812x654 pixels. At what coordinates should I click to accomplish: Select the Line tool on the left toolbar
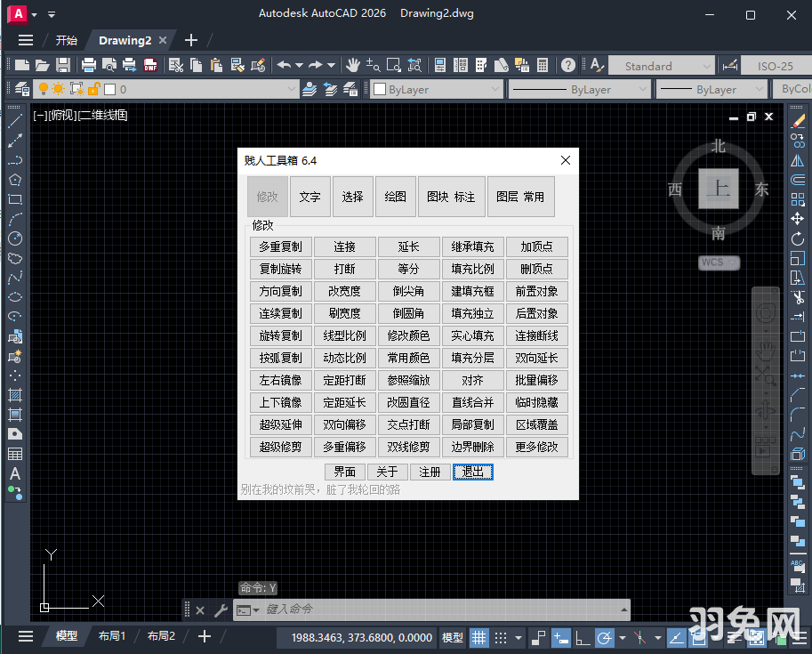(x=13, y=118)
